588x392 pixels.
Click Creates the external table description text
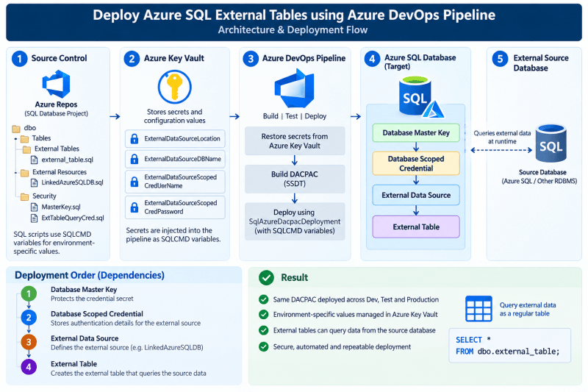click(x=128, y=373)
